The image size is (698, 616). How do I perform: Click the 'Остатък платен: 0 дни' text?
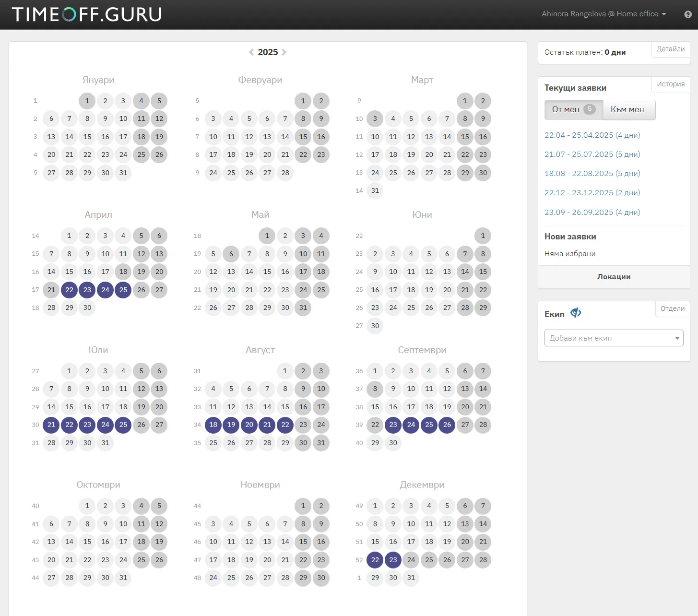tap(585, 52)
